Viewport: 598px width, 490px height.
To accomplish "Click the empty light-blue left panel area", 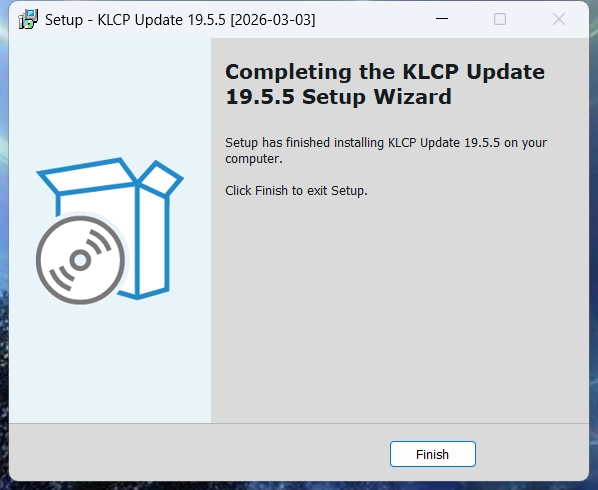I will tap(110, 362).
